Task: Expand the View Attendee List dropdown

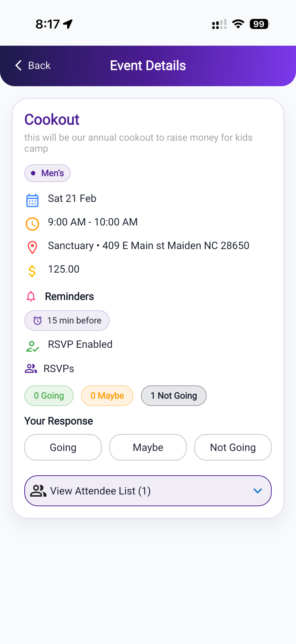Action: 148,491
